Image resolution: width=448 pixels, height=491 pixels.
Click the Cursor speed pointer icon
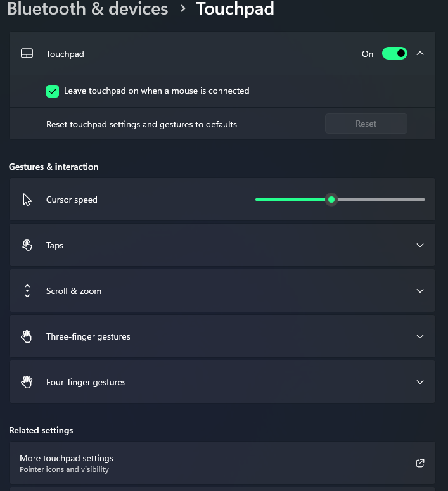[x=27, y=200]
